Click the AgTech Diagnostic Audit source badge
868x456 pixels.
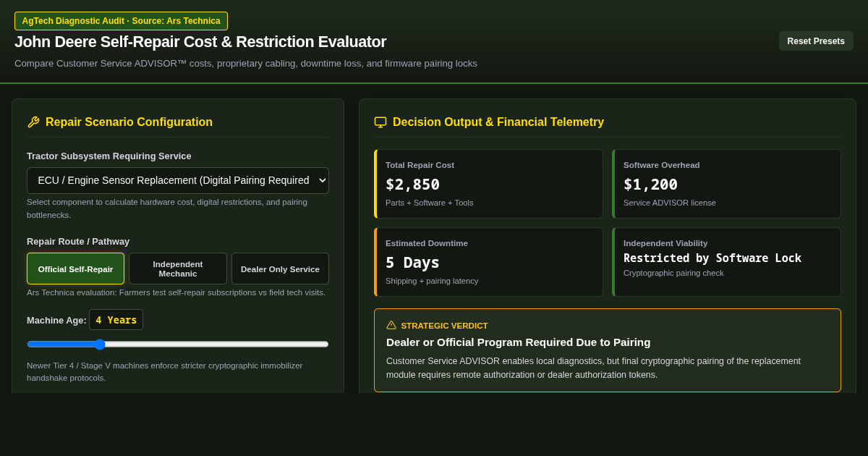pos(121,21)
